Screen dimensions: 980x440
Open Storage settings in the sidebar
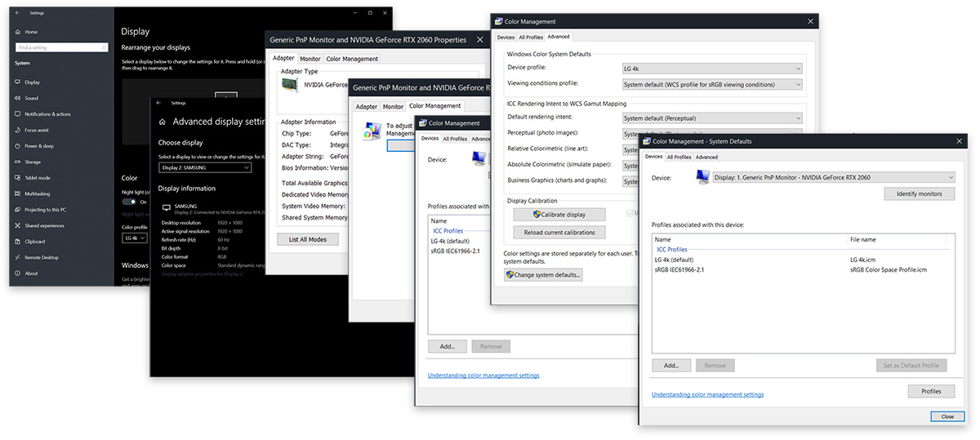33,162
